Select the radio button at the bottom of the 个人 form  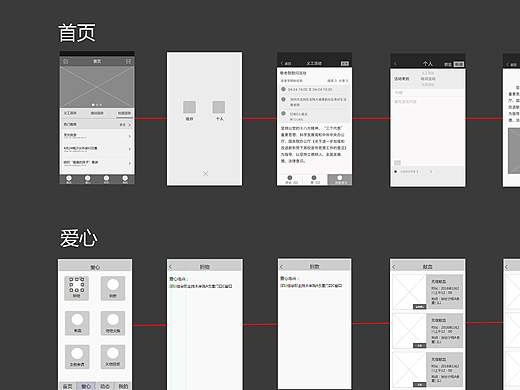pos(396,172)
